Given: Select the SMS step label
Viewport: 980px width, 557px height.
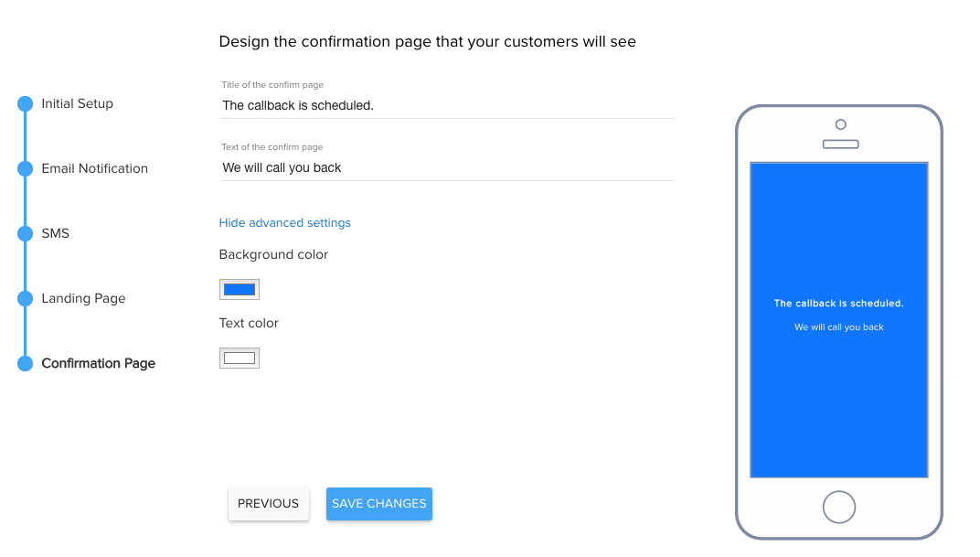Looking at the screenshot, I should (56, 234).
